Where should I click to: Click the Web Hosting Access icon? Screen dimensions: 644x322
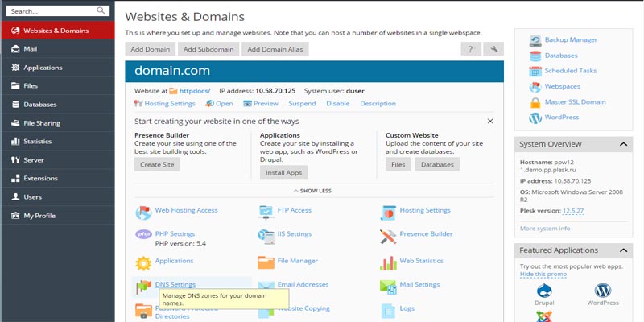pos(143,213)
